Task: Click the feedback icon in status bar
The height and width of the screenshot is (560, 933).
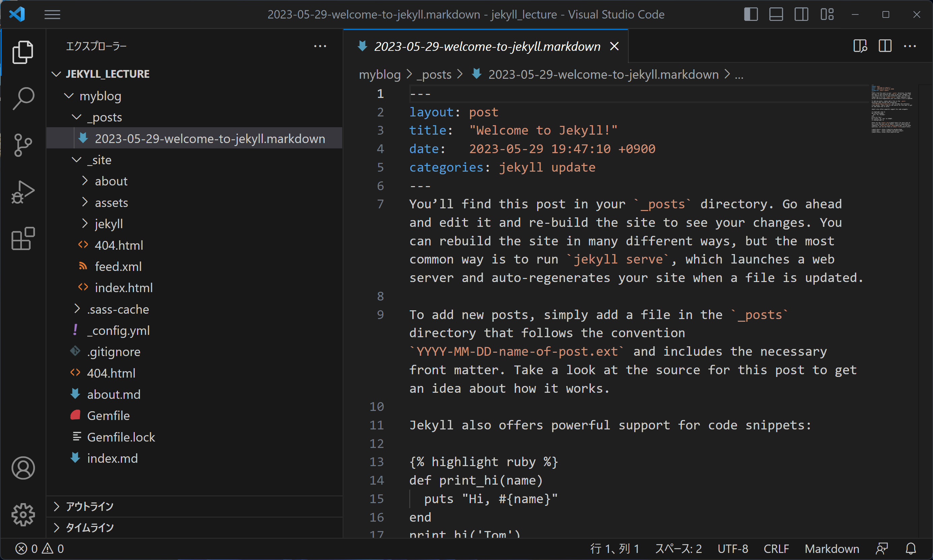Action: [x=882, y=549]
